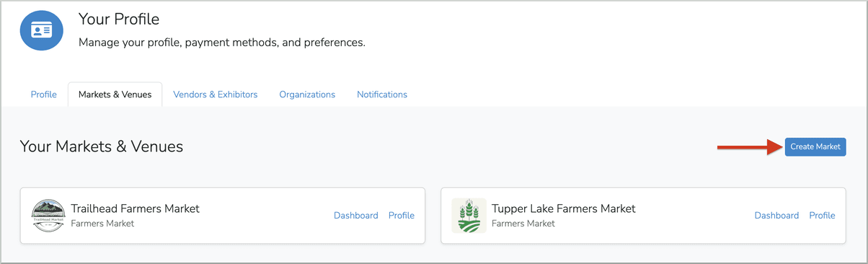Click the Manage your profile description text
This screenshot has height=264, width=868.
point(222,43)
